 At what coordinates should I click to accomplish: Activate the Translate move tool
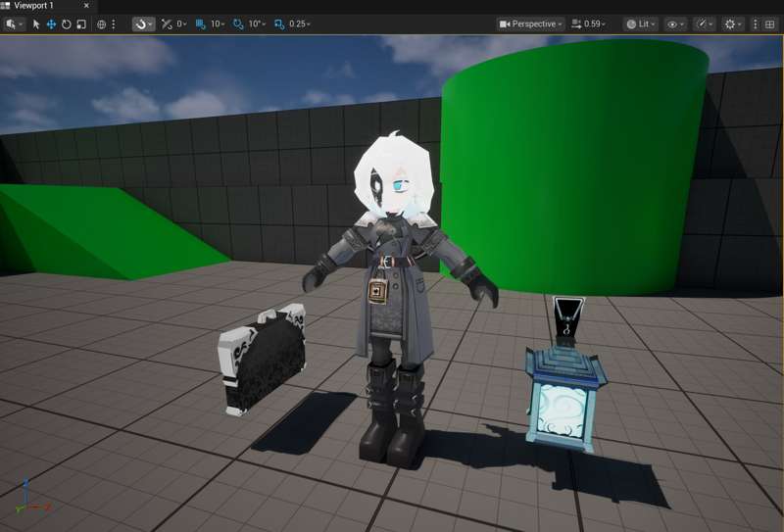pyautogui.click(x=51, y=24)
